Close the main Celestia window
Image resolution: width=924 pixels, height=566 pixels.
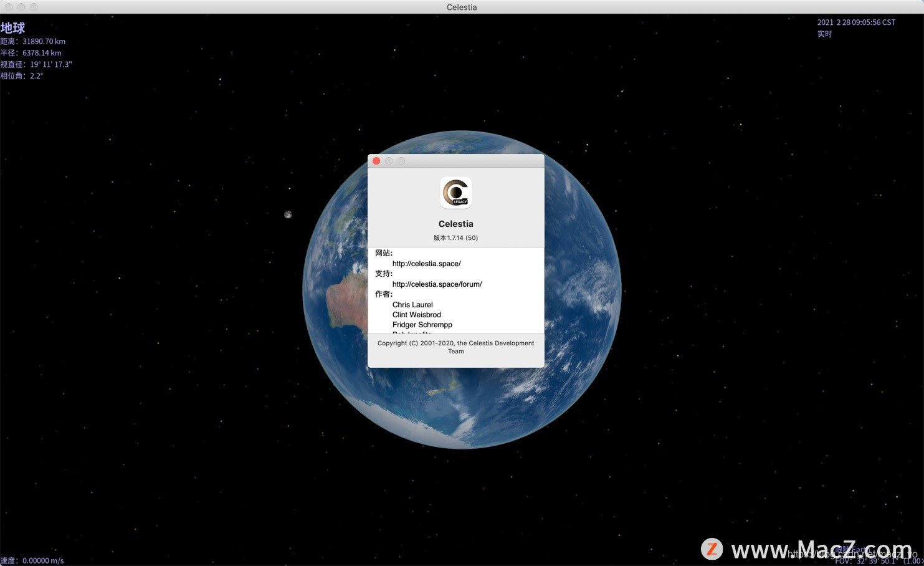tap(9, 7)
